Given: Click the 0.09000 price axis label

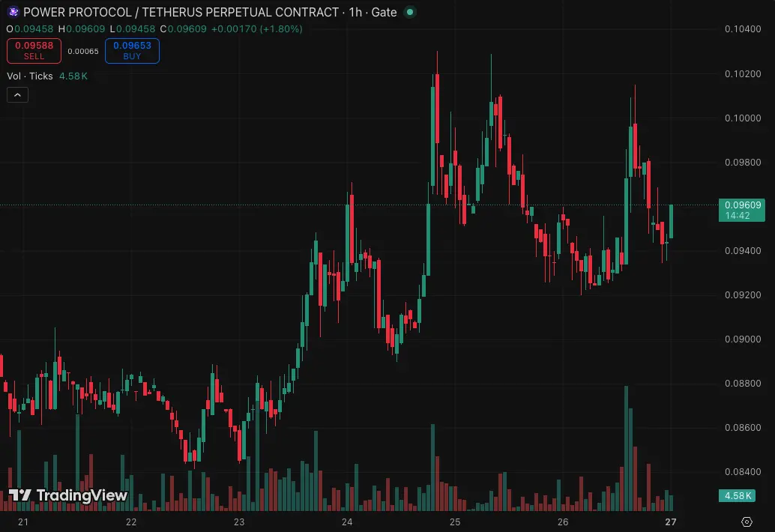Looking at the screenshot, I should [743, 339].
